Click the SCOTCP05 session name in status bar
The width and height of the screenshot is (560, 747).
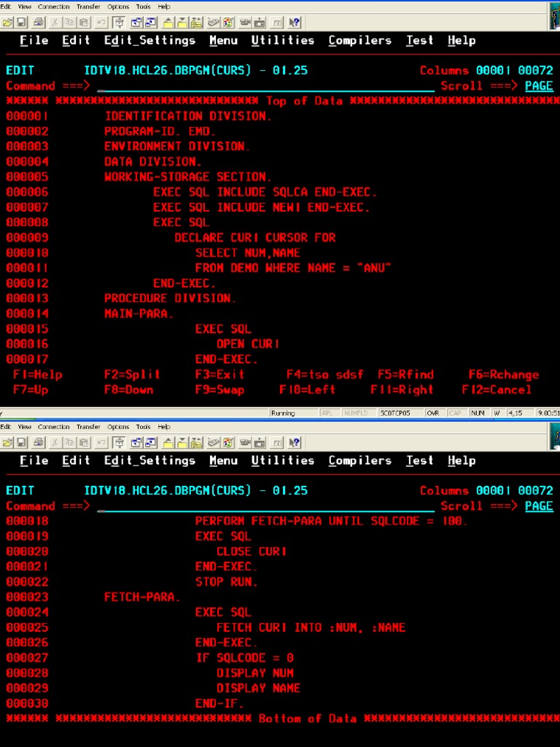394,414
